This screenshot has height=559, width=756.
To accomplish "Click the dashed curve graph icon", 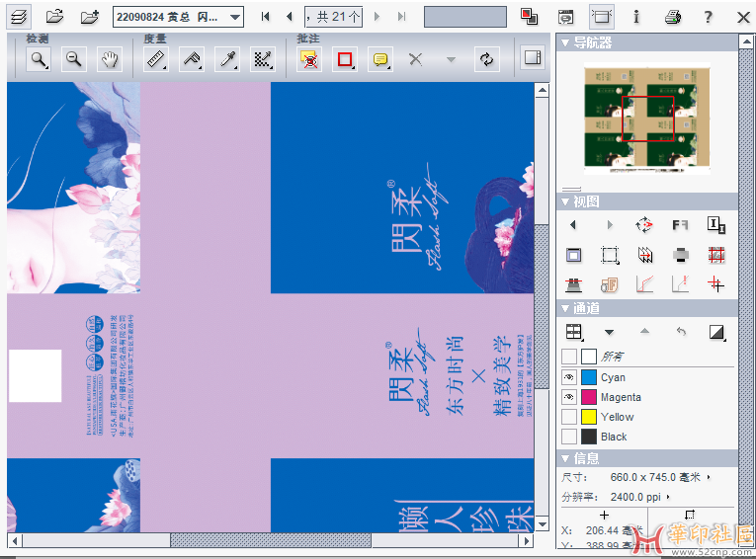I will [680, 284].
